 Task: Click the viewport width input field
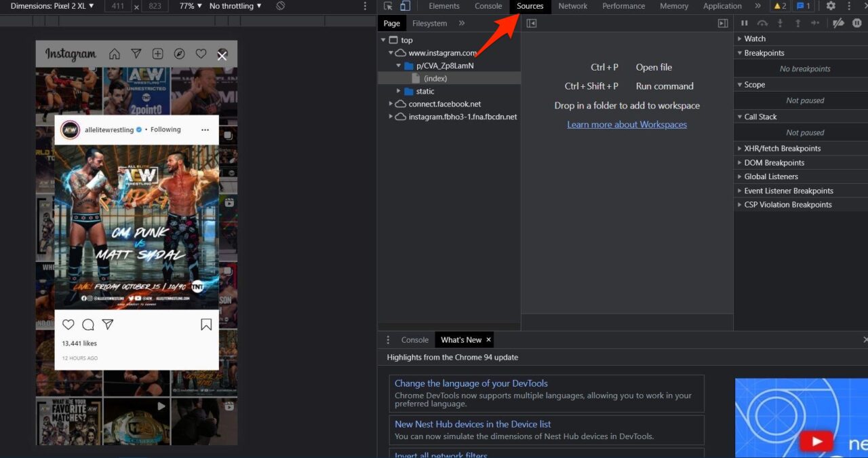click(x=119, y=6)
